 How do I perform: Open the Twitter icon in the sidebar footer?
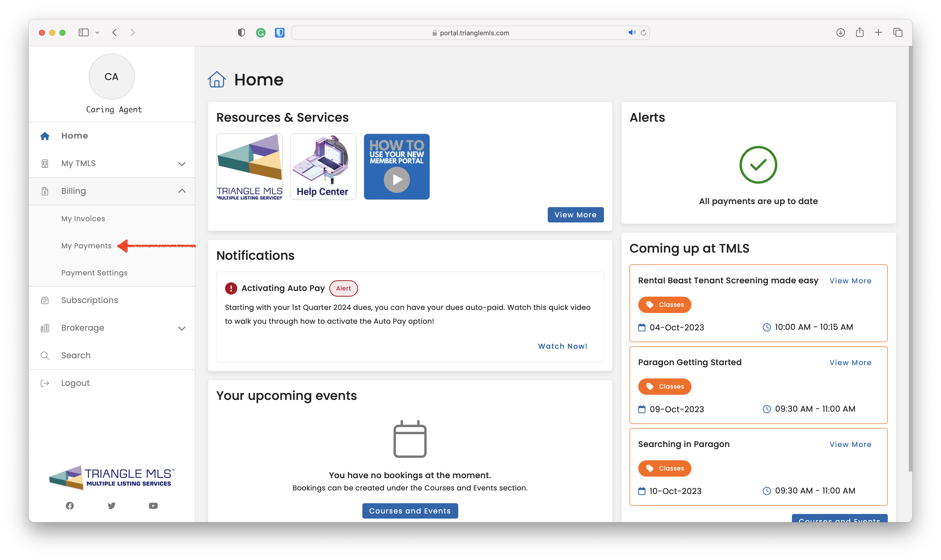tap(111, 506)
